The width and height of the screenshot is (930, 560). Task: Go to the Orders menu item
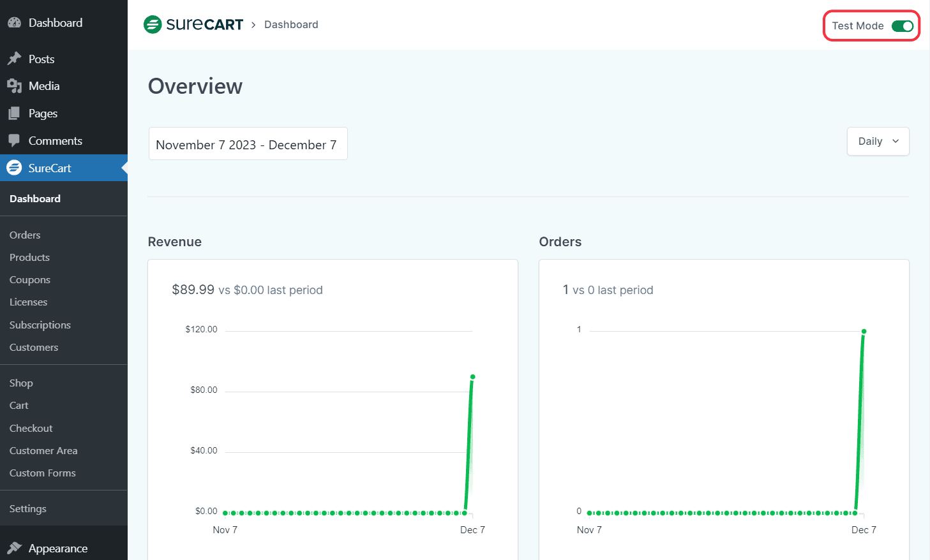[x=24, y=235]
